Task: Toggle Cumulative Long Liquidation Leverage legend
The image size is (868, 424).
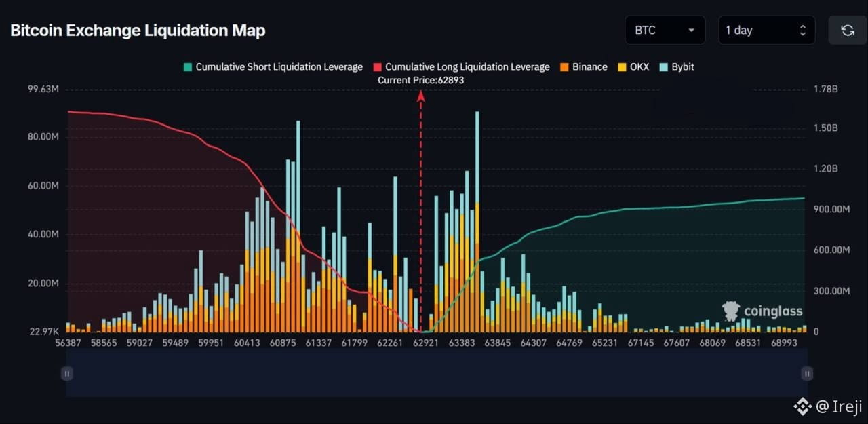Action: 461,66
